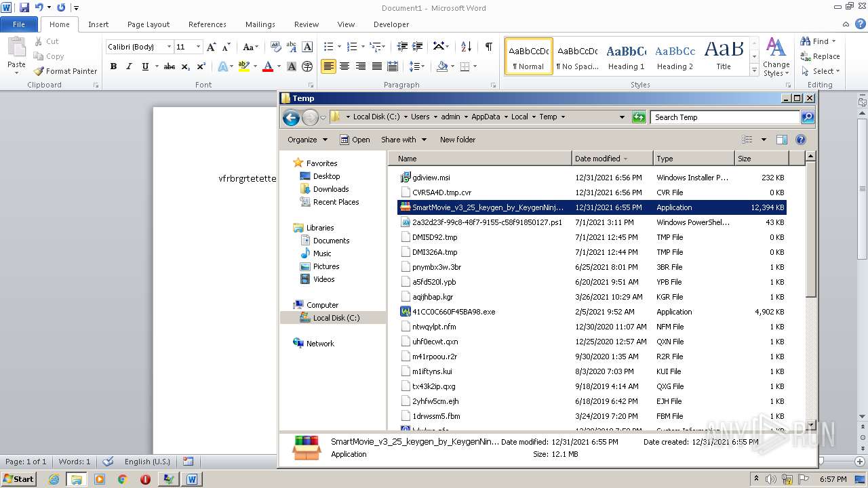
Task: Open Change views dropdown arrow in Explorer
Action: [764, 140]
